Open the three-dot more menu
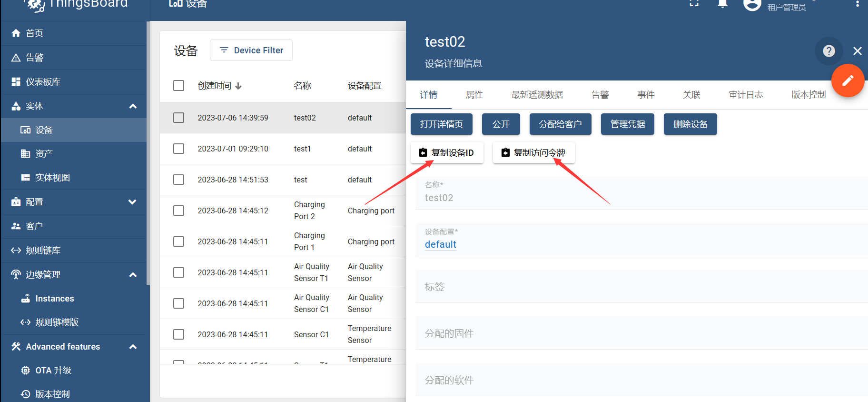Screen dimensions: 868x402 coord(858,3)
